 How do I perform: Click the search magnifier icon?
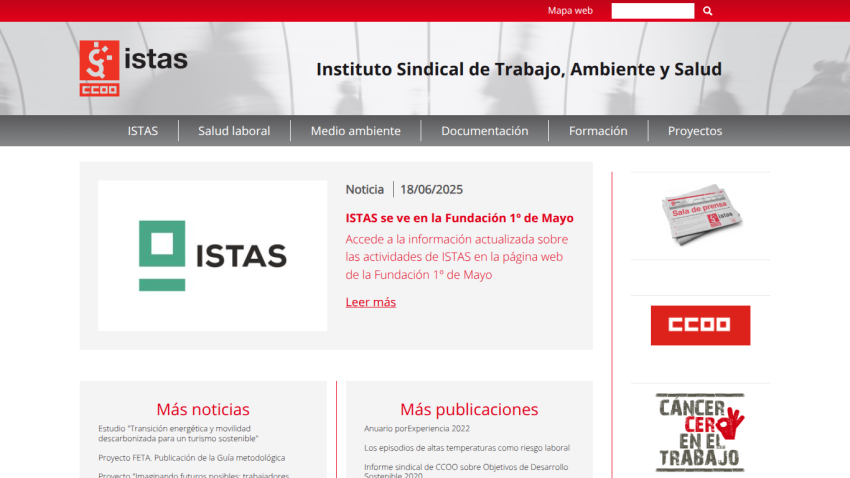point(707,11)
